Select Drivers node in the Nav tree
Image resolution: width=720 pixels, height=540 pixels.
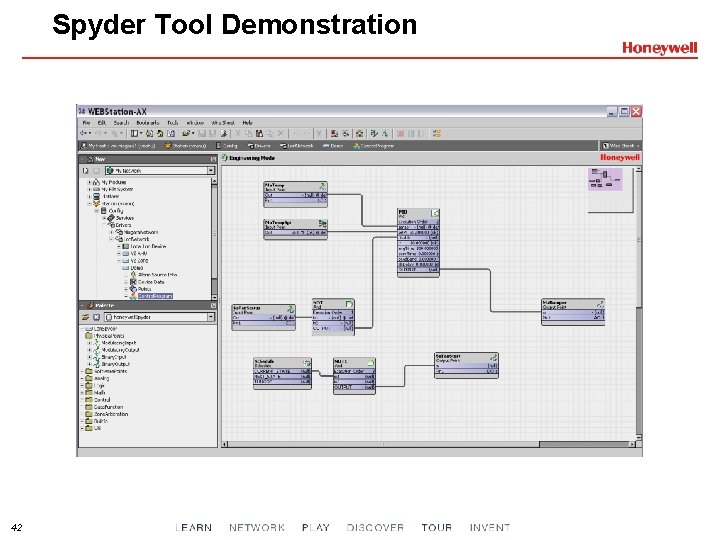tap(123, 225)
